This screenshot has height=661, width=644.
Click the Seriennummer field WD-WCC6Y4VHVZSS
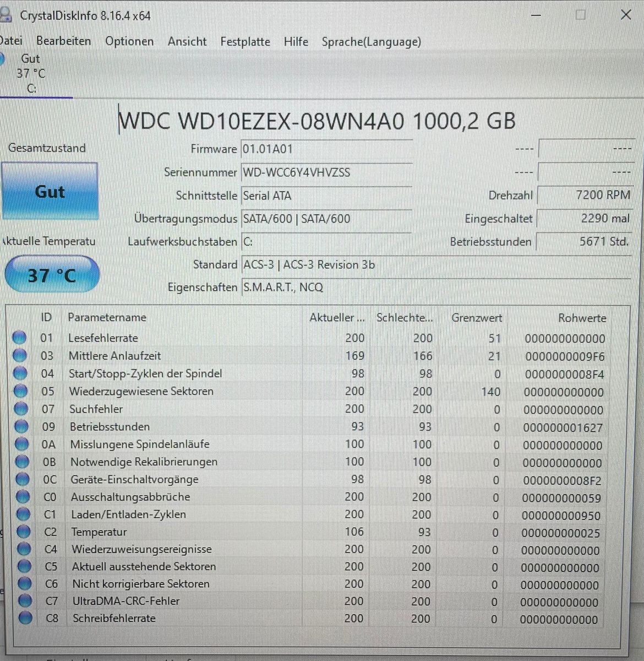pos(327,172)
